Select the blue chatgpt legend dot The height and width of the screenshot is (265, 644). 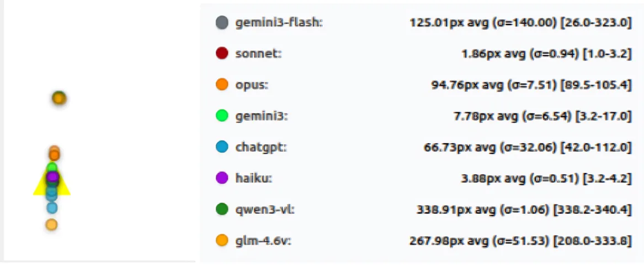click(x=222, y=147)
